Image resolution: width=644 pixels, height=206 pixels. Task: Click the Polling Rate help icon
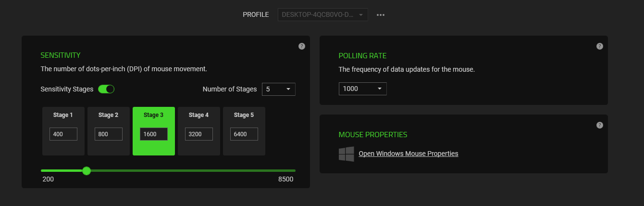coord(599,46)
